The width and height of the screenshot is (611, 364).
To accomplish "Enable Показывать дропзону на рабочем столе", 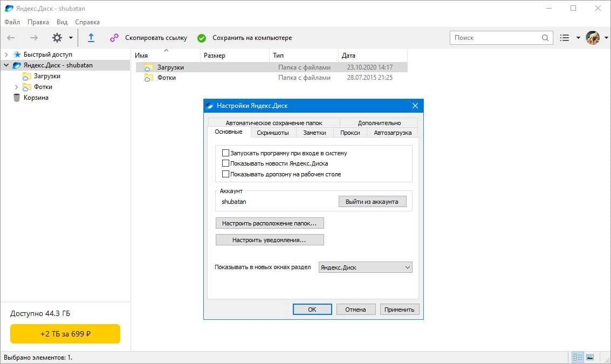I will [225, 174].
